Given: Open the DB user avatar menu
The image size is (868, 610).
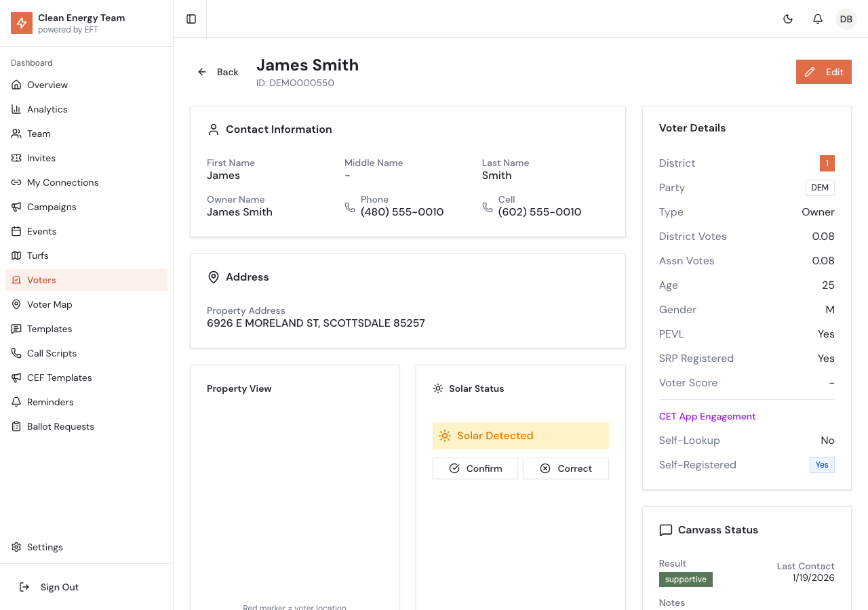Looking at the screenshot, I should point(846,19).
